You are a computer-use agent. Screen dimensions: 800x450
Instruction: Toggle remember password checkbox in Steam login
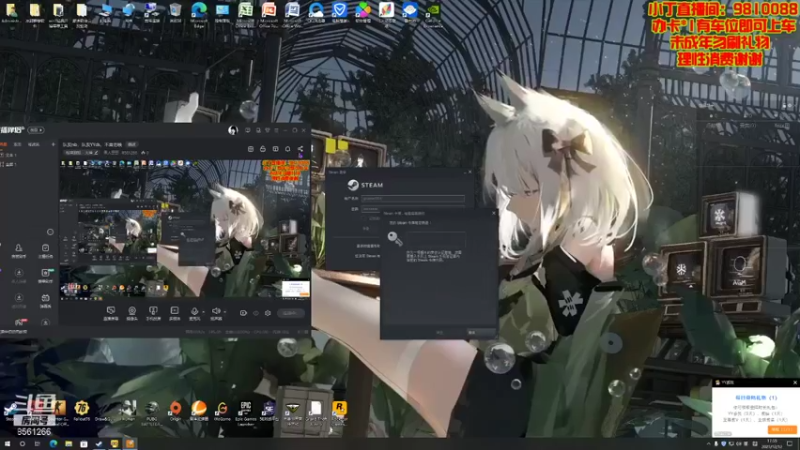tap(365, 218)
